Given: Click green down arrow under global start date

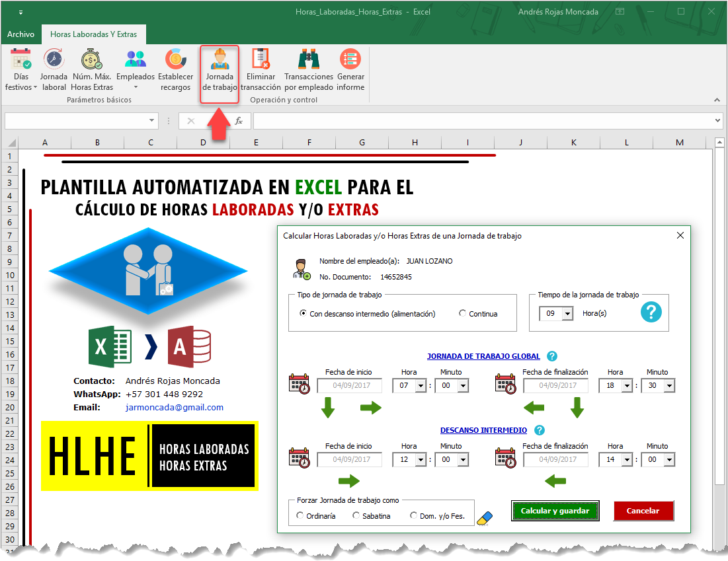Looking at the screenshot, I should pyautogui.click(x=328, y=408).
